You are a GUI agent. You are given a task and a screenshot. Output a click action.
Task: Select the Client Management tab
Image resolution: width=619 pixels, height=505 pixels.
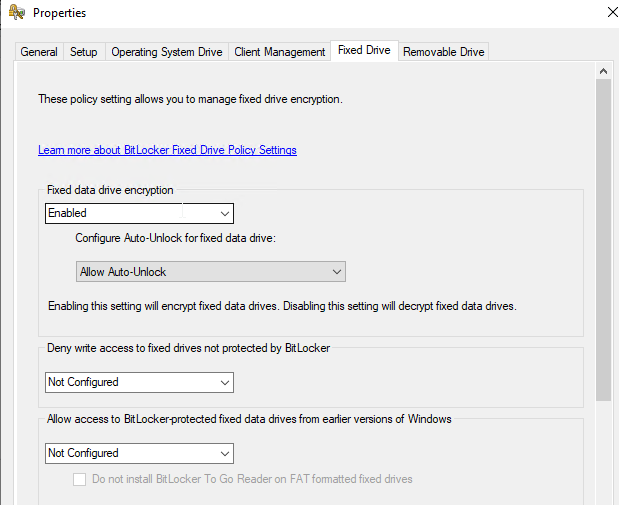(279, 52)
